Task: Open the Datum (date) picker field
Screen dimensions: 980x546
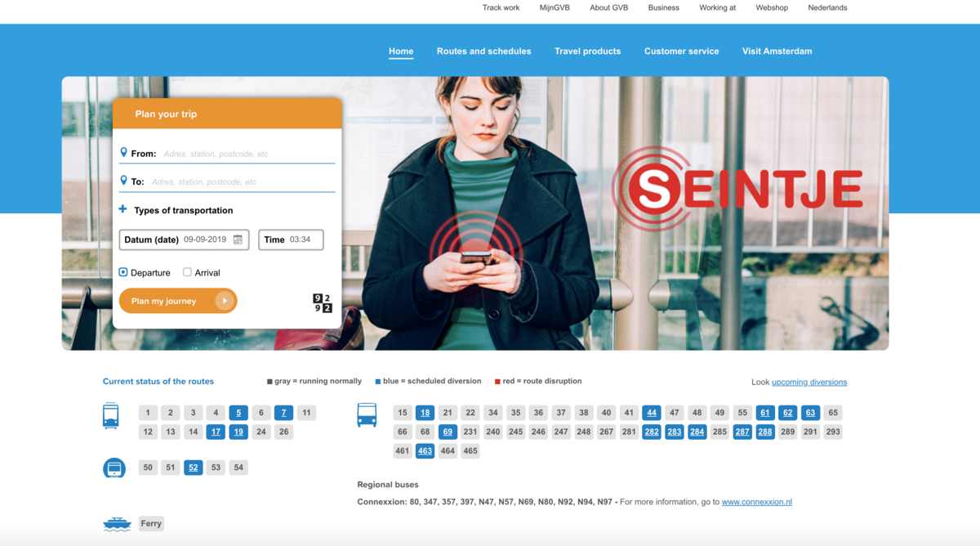Action: pos(184,239)
